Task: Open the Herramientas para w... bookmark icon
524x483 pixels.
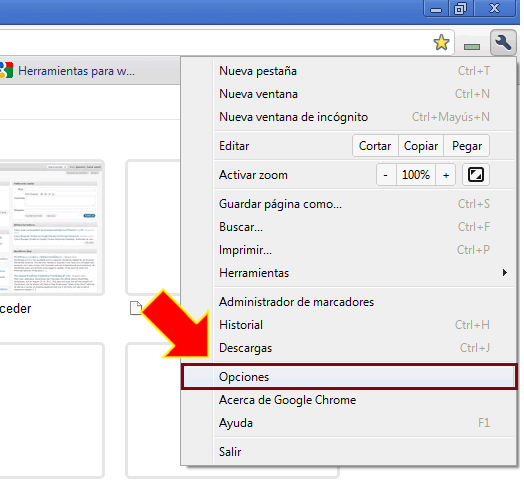Action: [6, 70]
